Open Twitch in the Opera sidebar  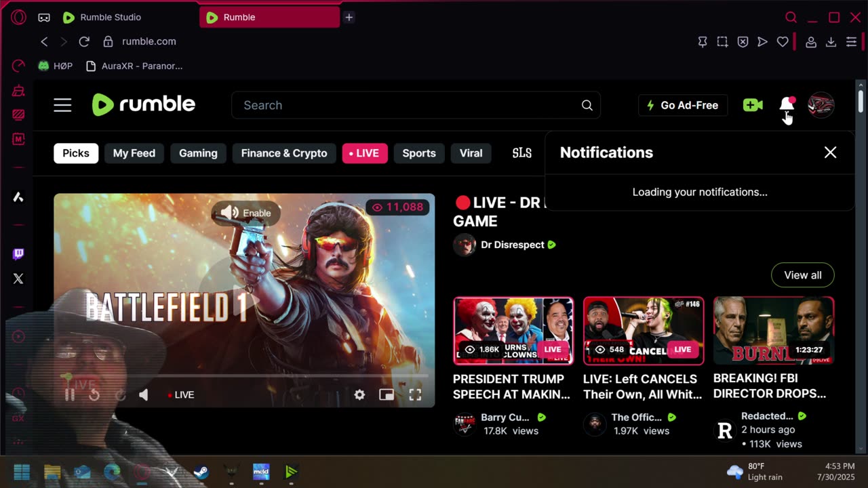point(18,254)
